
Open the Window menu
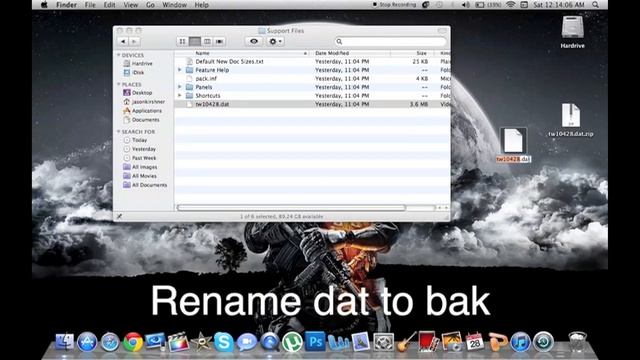coord(174,5)
